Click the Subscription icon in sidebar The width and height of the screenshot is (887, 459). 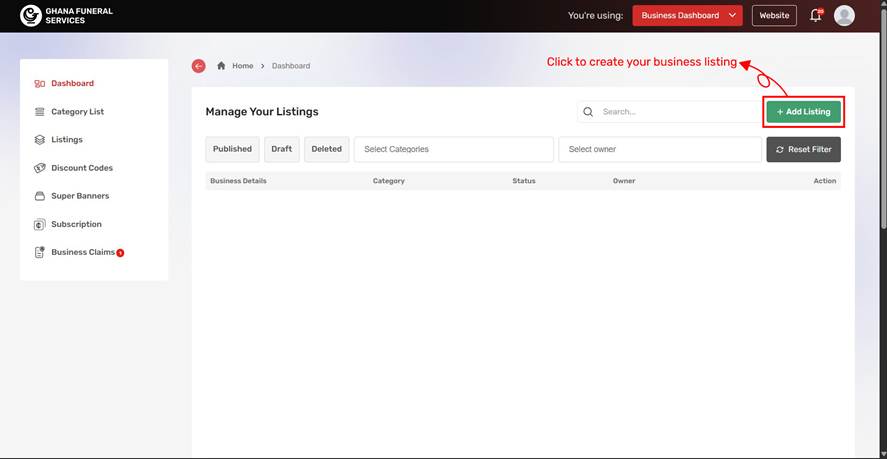click(40, 225)
